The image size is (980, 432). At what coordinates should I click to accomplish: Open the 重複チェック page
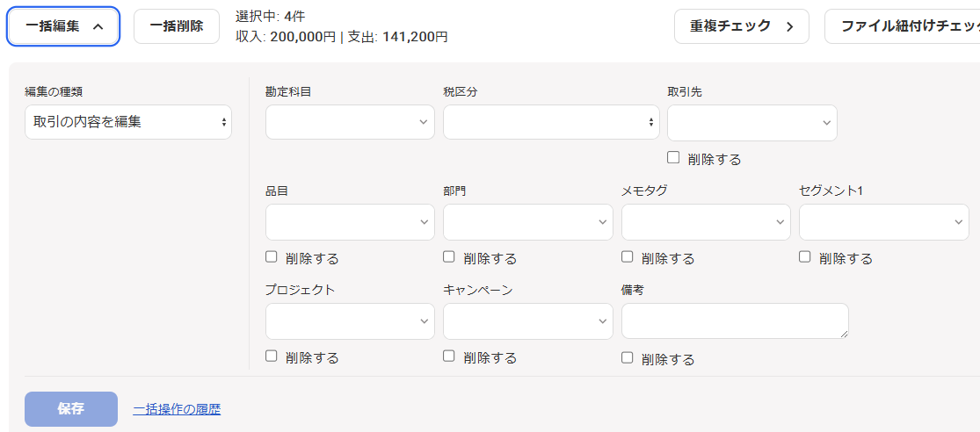point(741,26)
